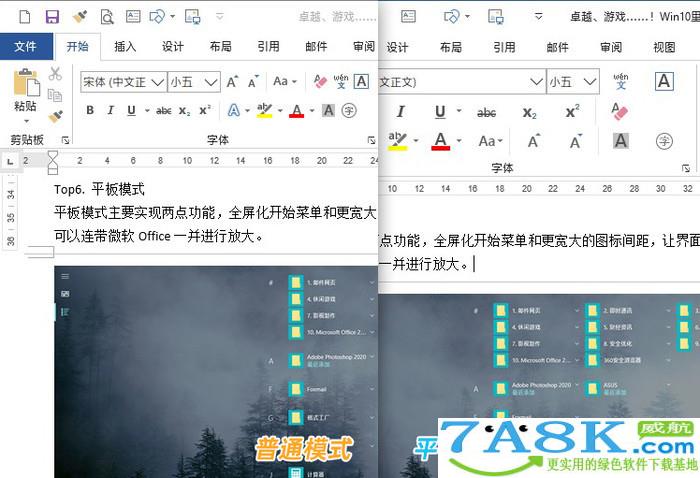Click the Paste clipboard icon in left window

[x=26, y=82]
